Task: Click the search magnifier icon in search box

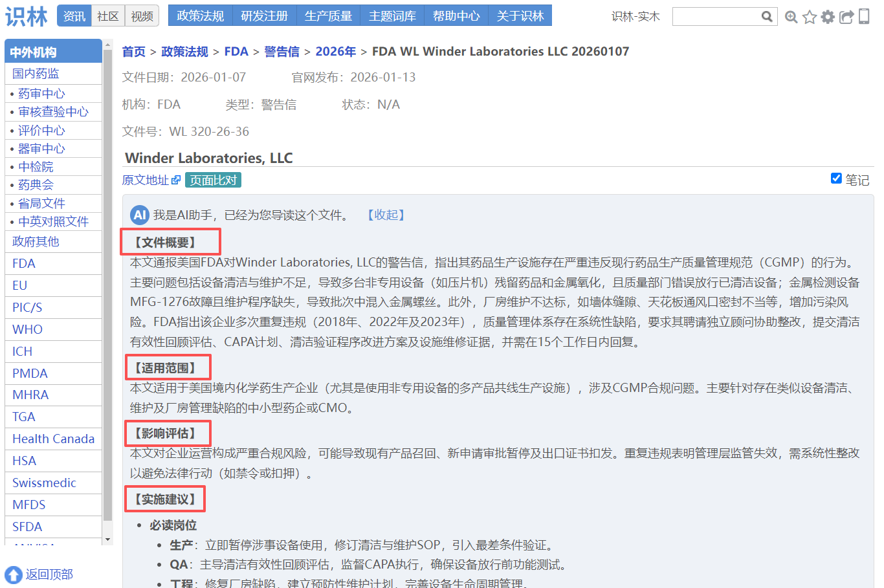Action: coord(767,16)
